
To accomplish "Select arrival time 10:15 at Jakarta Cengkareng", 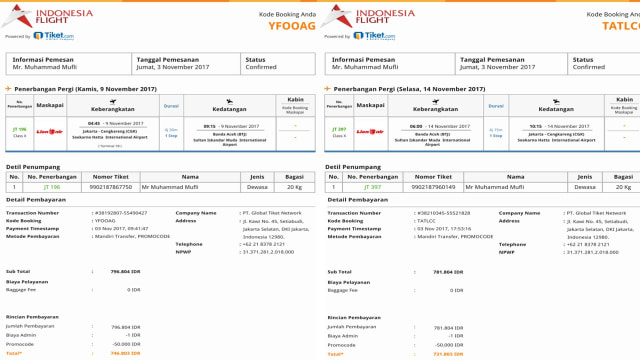I will (x=536, y=126).
